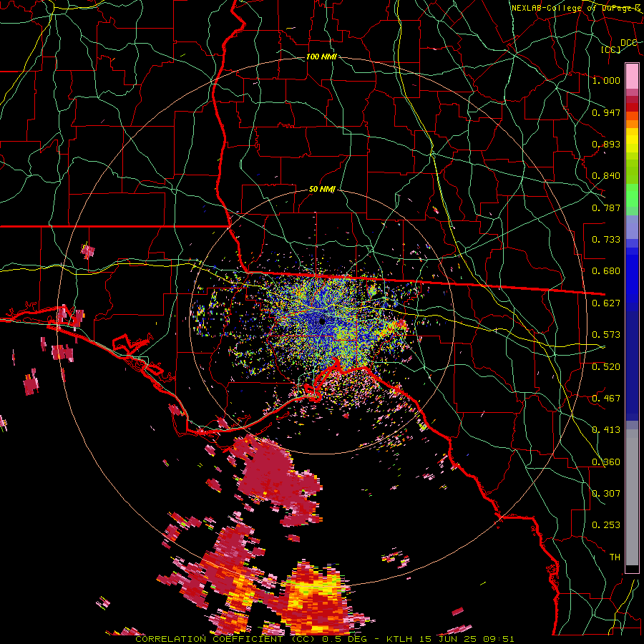Viewport: 644px width, 644px height.
Task: Click the 0.307 value on the color scale
Action: 606,494
